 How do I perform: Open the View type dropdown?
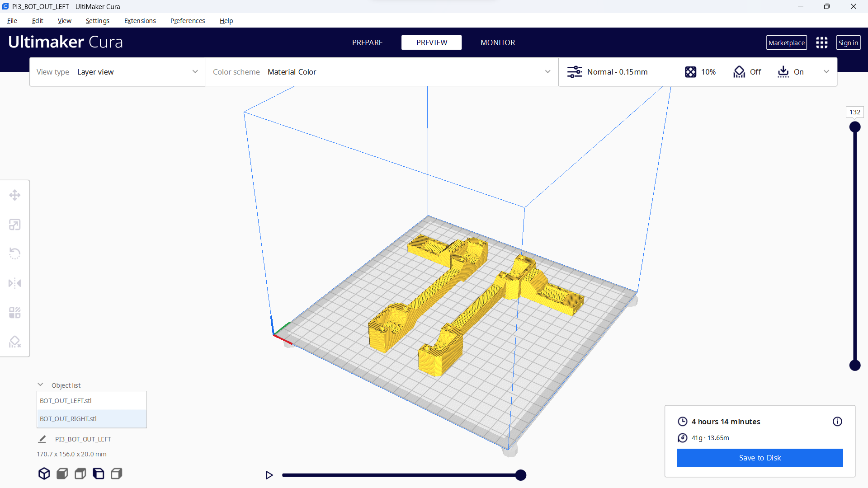click(x=118, y=72)
